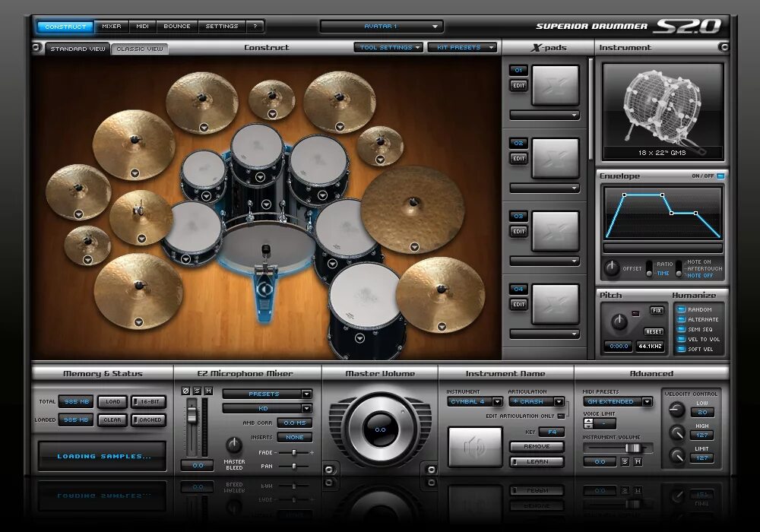Screen dimensions: 760x532
Task: Switch to the Settings tab
Action: (221, 26)
